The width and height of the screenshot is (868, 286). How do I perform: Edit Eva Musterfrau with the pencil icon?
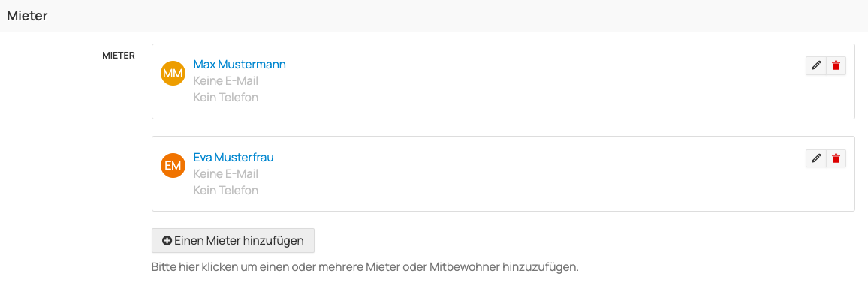pyautogui.click(x=816, y=158)
